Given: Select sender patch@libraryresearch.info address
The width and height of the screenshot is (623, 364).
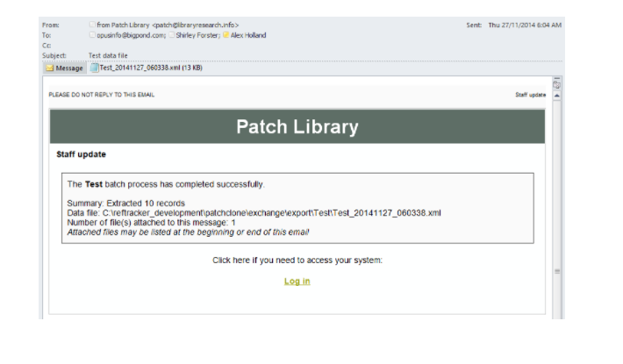Looking at the screenshot, I should click(196, 25).
